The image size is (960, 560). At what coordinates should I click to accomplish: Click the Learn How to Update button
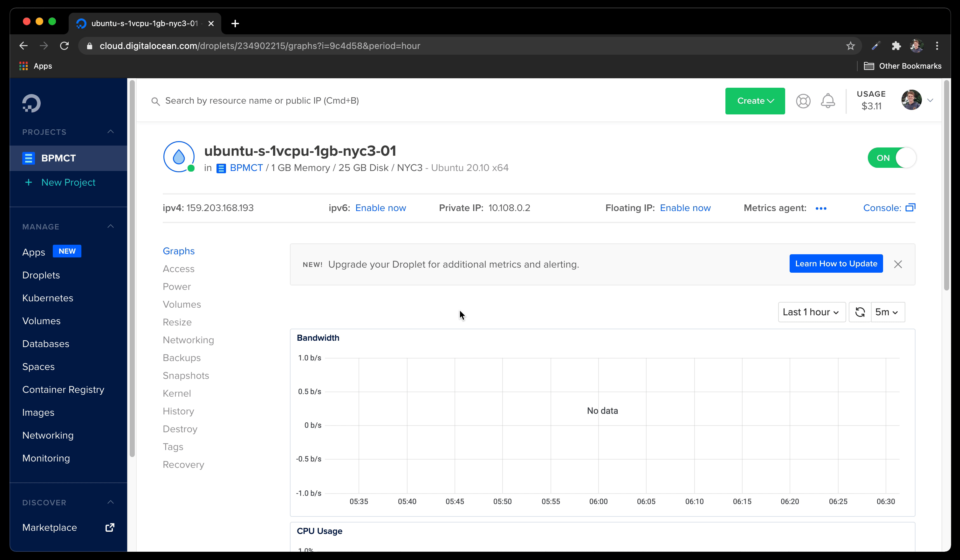click(836, 263)
